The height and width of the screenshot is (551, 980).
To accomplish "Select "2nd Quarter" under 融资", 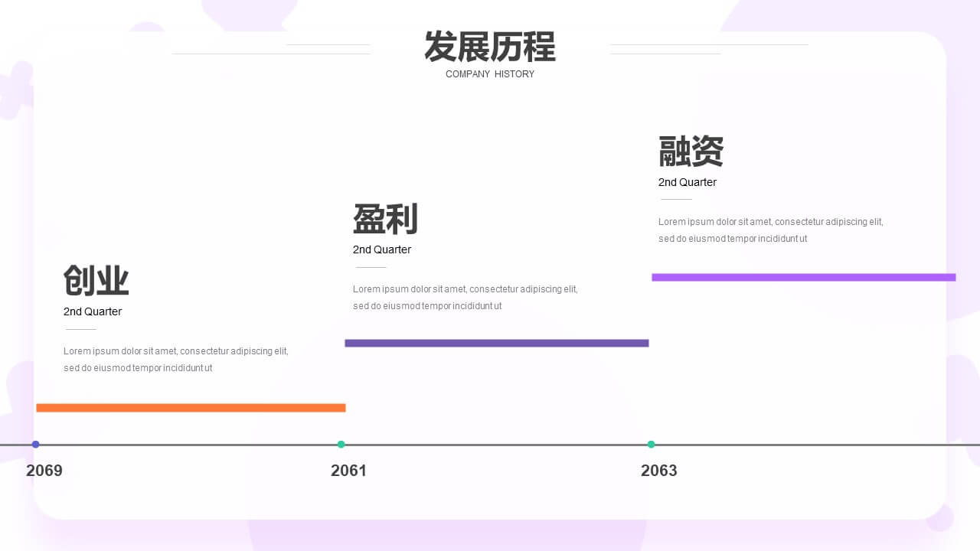I will pyautogui.click(x=688, y=182).
